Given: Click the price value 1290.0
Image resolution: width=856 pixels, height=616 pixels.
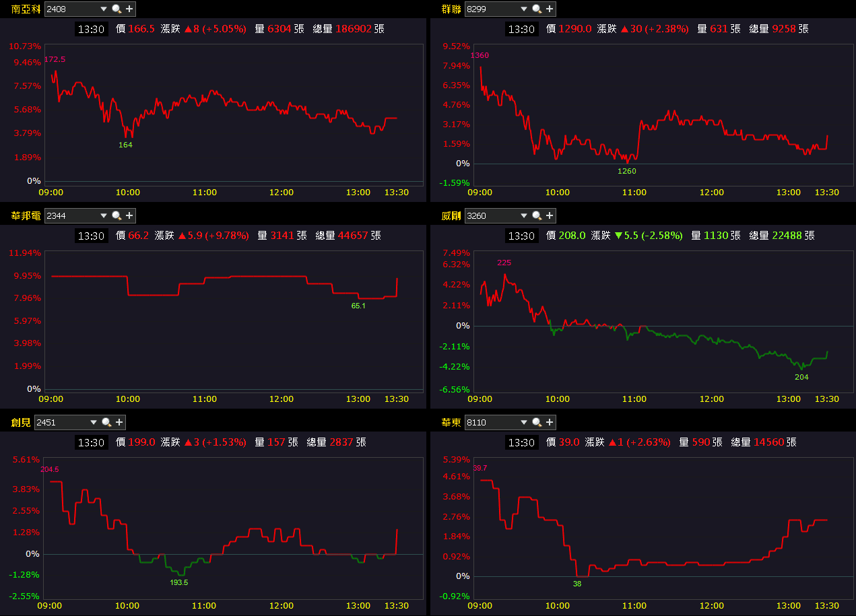Looking at the screenshot, I should [x=575, y=29].
